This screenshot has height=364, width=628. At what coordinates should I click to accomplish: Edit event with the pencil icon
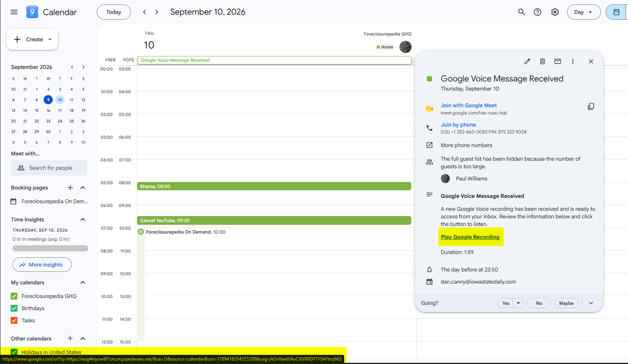pos(527,61)
